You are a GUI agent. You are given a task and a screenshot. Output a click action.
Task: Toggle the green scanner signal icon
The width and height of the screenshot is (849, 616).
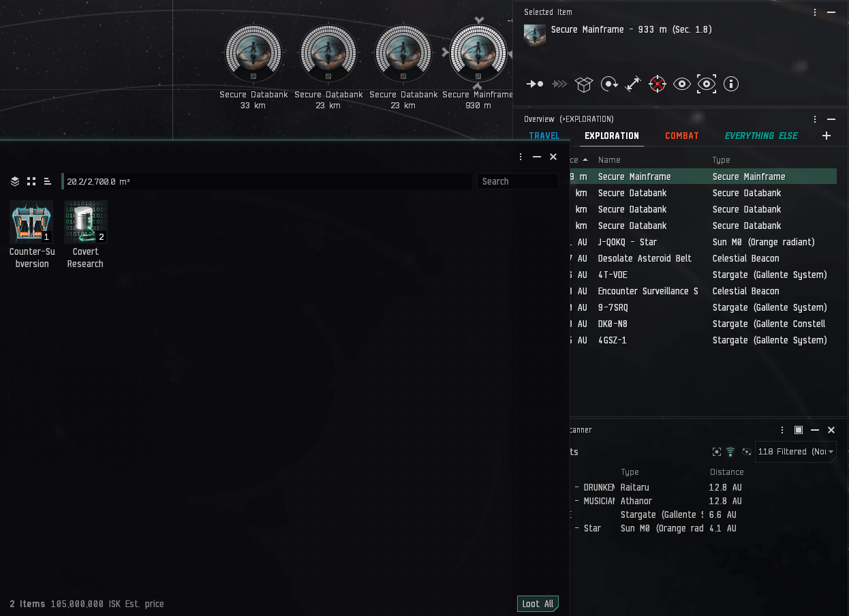[x=730, y=452]
